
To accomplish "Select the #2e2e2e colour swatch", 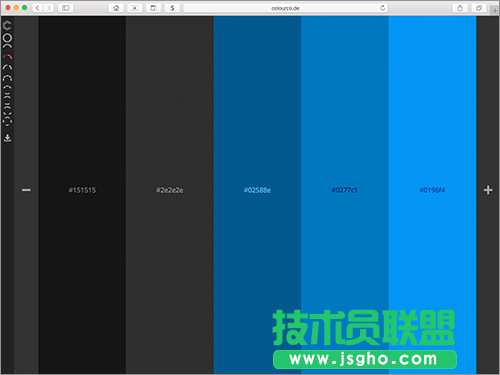I will tap(170, 195).
